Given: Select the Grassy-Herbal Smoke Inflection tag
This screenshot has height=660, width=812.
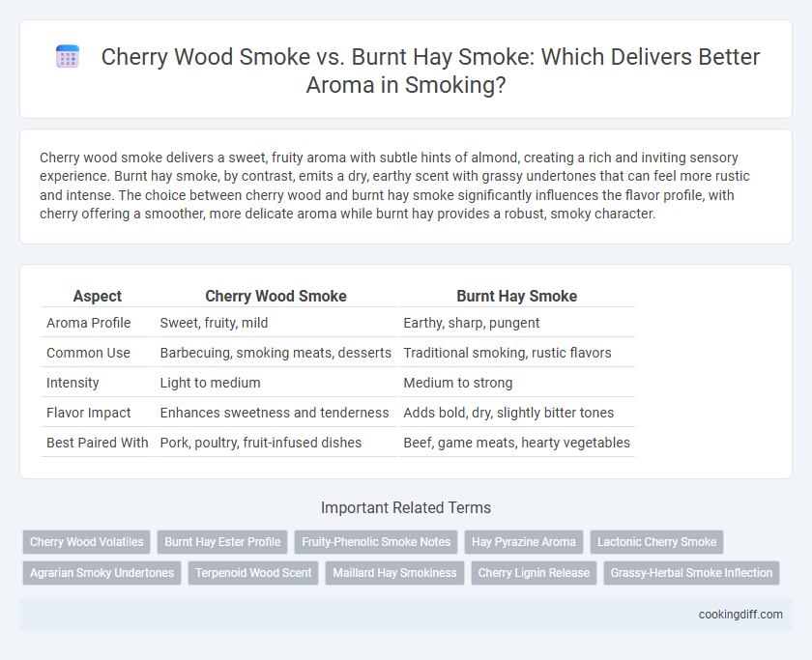Looking at the screenshot, I should 691,573.
